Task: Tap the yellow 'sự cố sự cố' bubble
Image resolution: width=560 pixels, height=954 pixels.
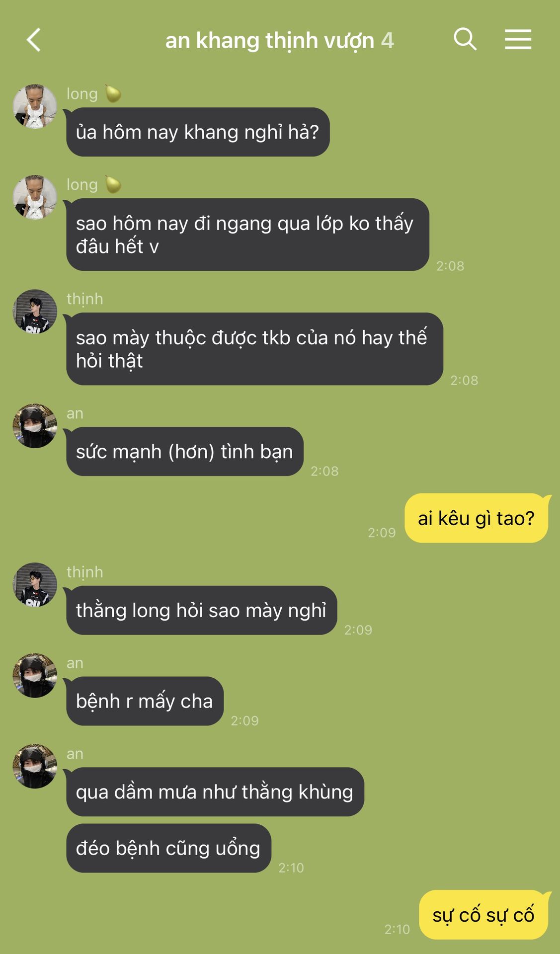Action: click(x=483, y=915)
